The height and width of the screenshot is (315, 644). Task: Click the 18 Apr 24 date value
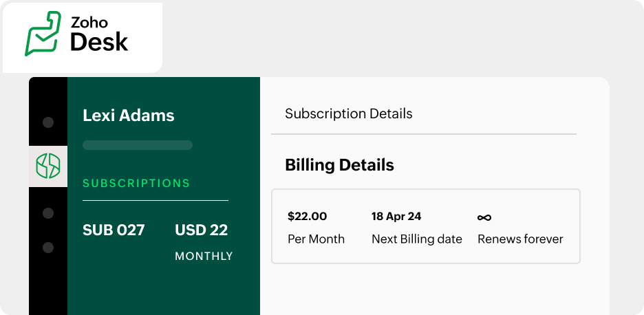click(x=396, y=217)
